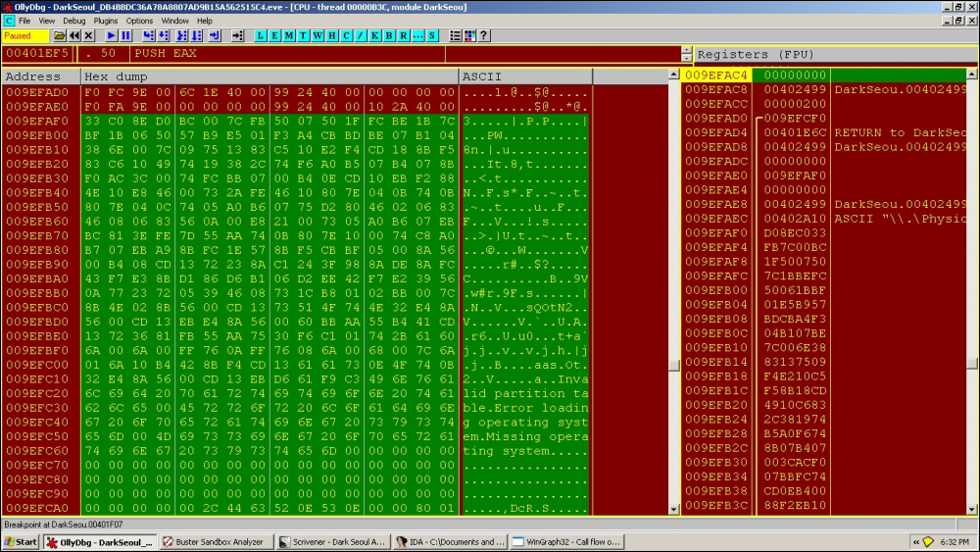Click the Address column header

[40, 76]
